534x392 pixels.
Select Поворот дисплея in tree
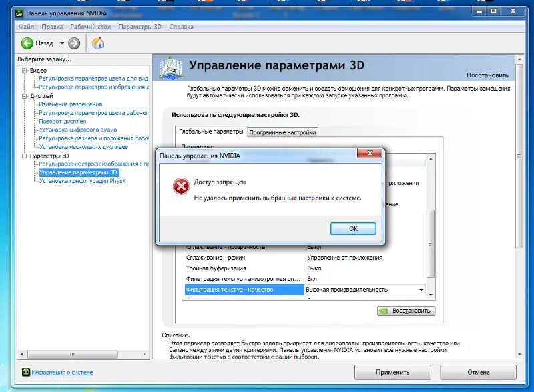(x=63, y=122)
